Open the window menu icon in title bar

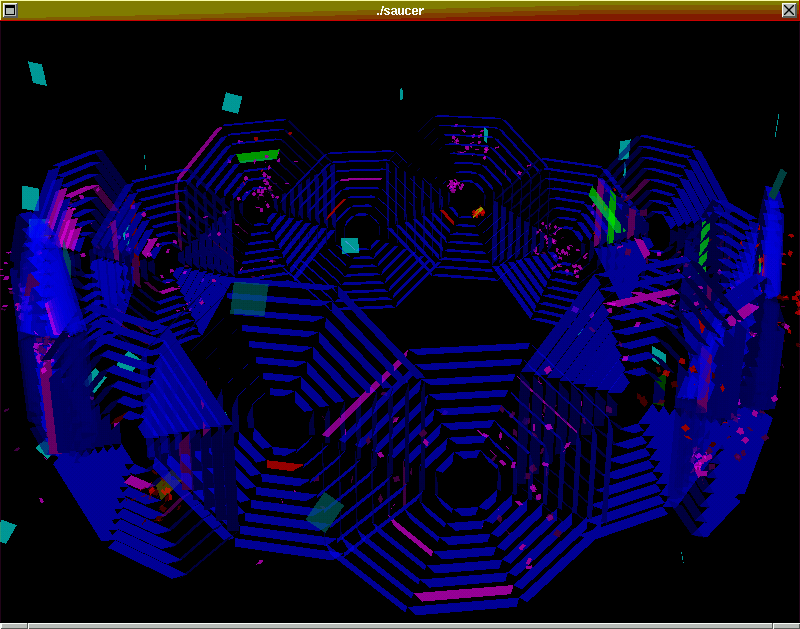10,10
